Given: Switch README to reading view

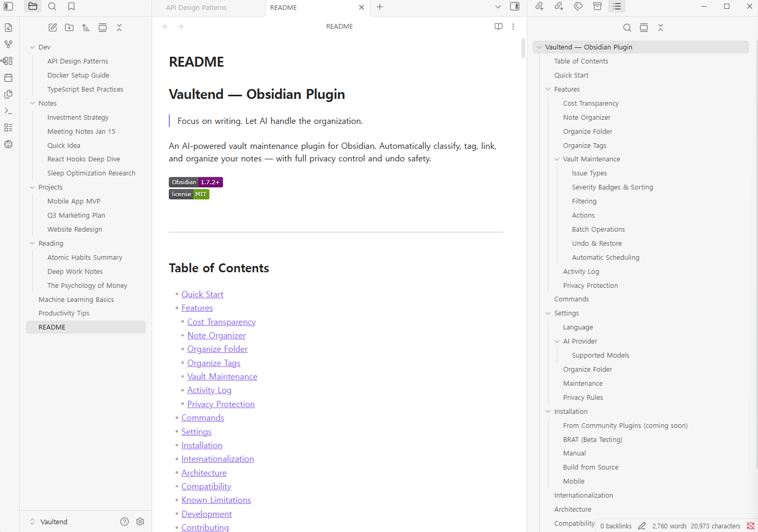Looking at the screenshot, I should (x=499, y=27).
